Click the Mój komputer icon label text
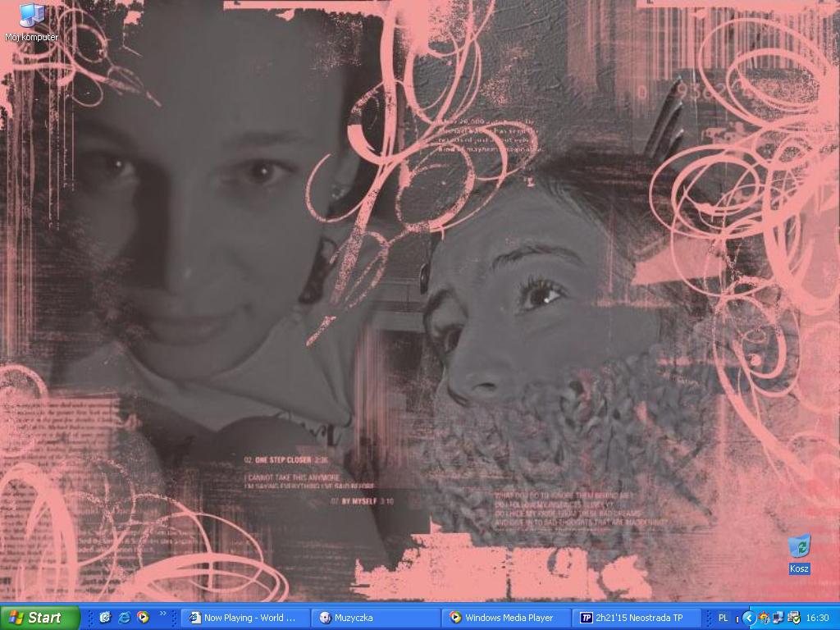This screenshot has height=630, width=840. click(x=31, y=38)
